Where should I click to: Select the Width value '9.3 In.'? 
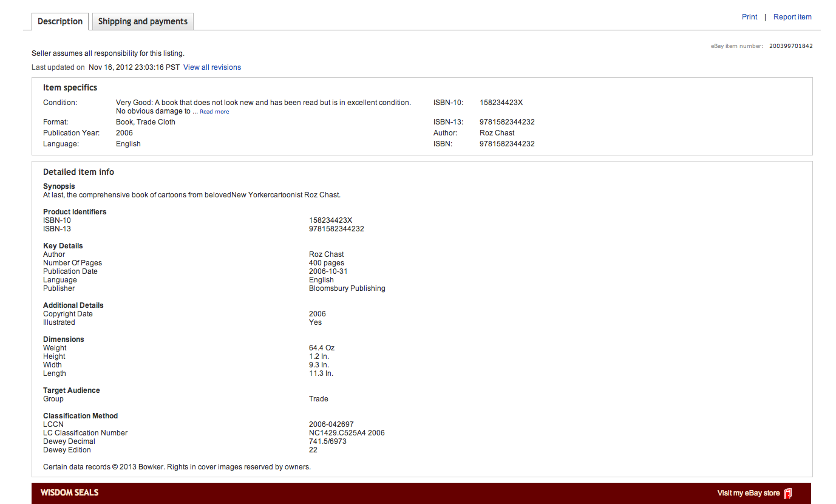[x=319, y=365]
